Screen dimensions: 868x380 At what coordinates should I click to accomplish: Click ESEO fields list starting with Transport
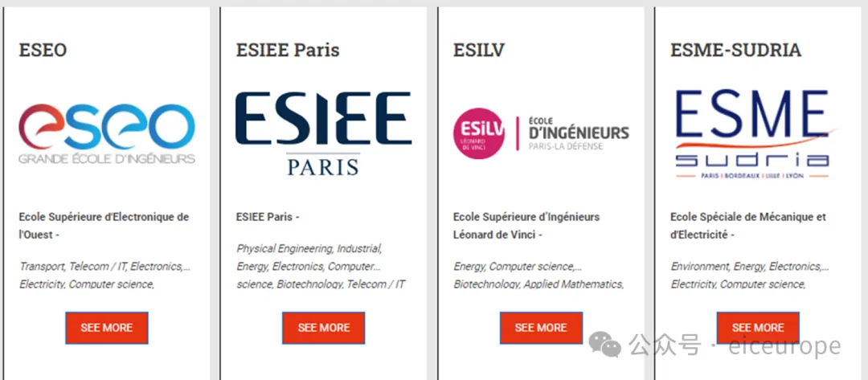click(105, 276)
